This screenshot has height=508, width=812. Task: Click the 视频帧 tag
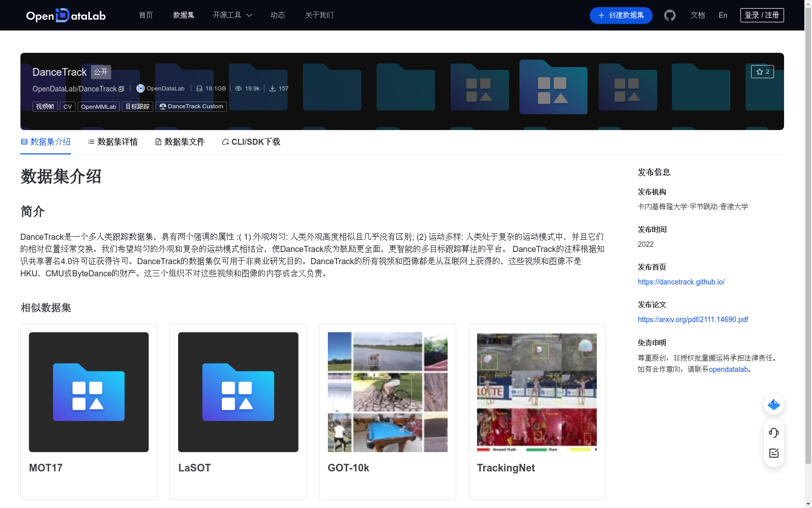point(45,107)
